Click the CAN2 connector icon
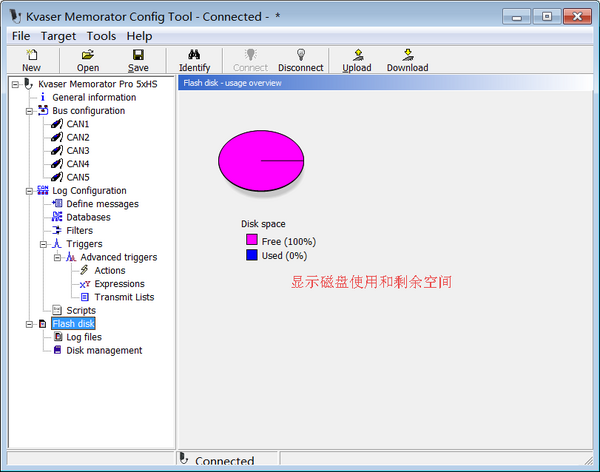600x472 pixels. [57, 137]
